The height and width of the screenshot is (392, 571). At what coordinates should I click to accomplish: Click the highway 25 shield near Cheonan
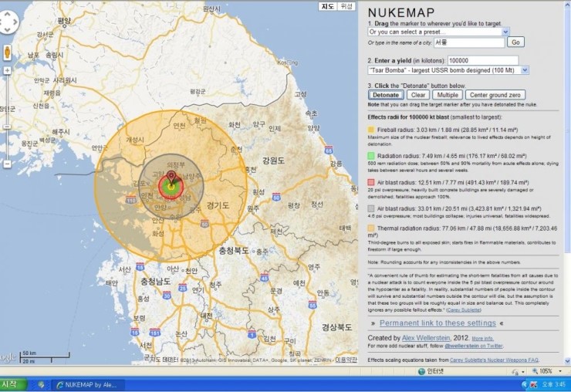click(183, 288)
